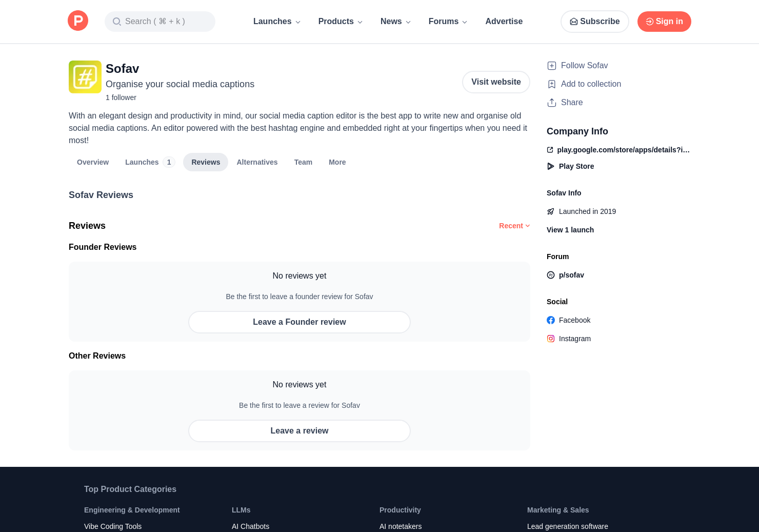Open Sofav's Facebook page icon

(x=551, y=320)
